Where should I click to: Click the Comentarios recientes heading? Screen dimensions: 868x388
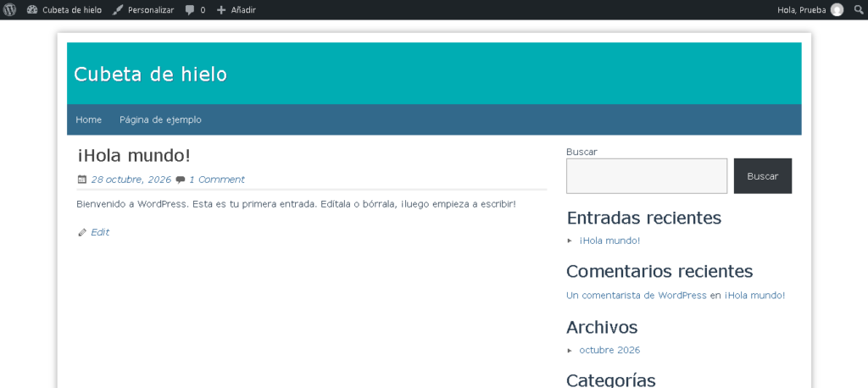[659, 271]
